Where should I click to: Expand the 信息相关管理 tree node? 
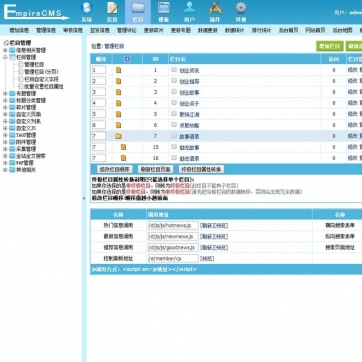click(x=5, y=50)
